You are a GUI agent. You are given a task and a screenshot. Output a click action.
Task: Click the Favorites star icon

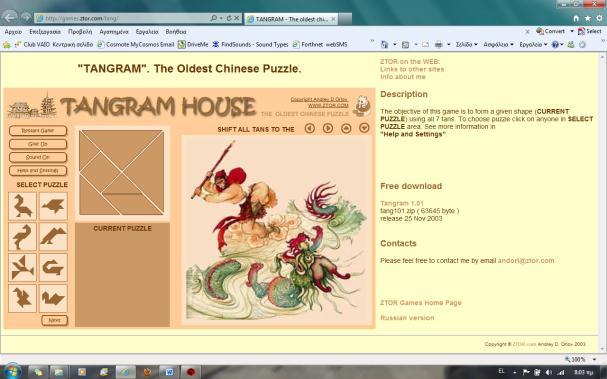click(588, 18)
